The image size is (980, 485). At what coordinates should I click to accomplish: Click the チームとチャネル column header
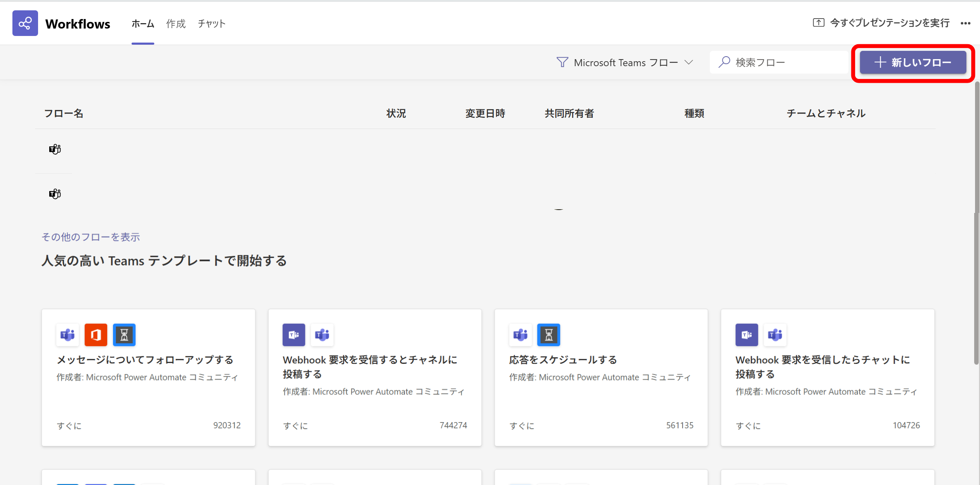click(x=826, y=113)
